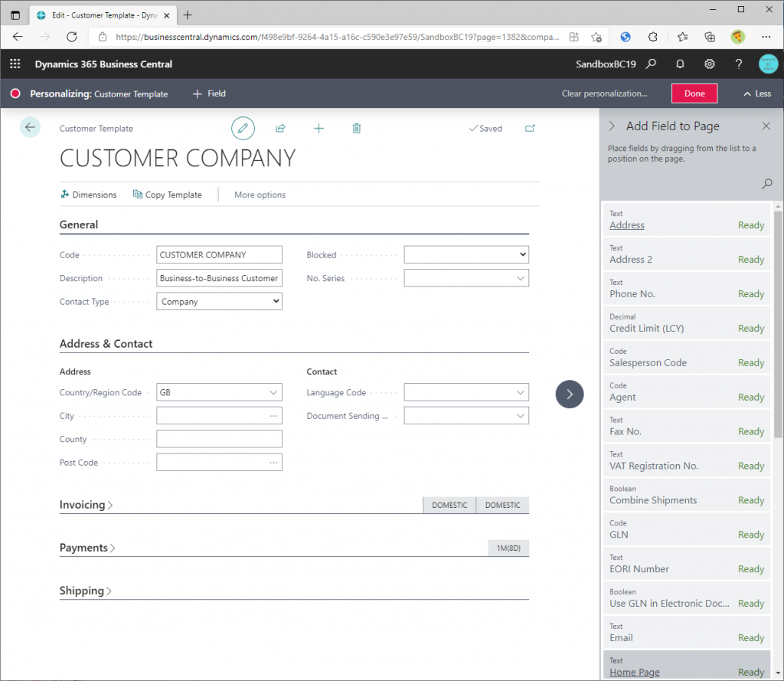Open the City lookup ellipsis
Image resolution: width=784 pixels, height=681 pixels.
pyautogui.click(x=273, y=416)
